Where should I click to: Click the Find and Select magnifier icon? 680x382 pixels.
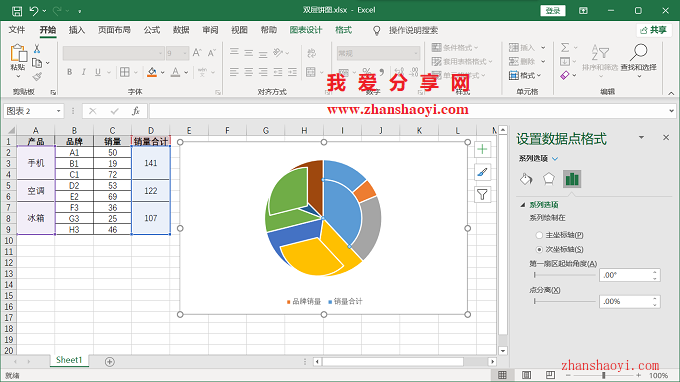pos(638,52)
